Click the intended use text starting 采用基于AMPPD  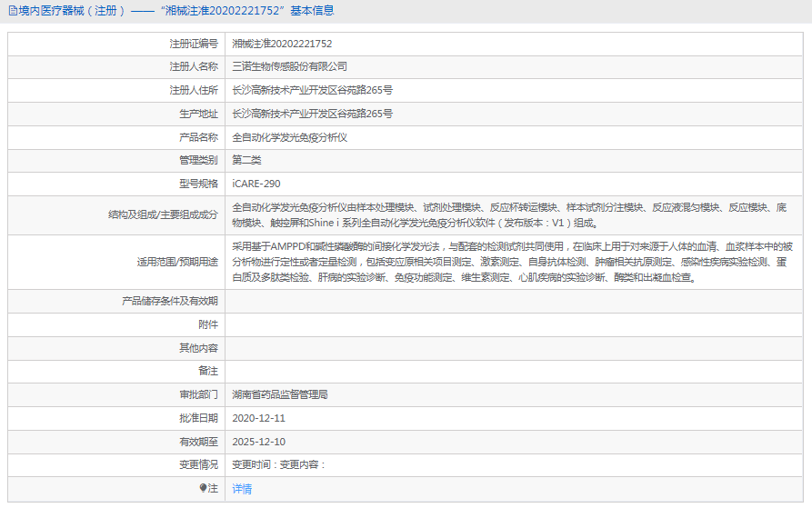(513, 263)
